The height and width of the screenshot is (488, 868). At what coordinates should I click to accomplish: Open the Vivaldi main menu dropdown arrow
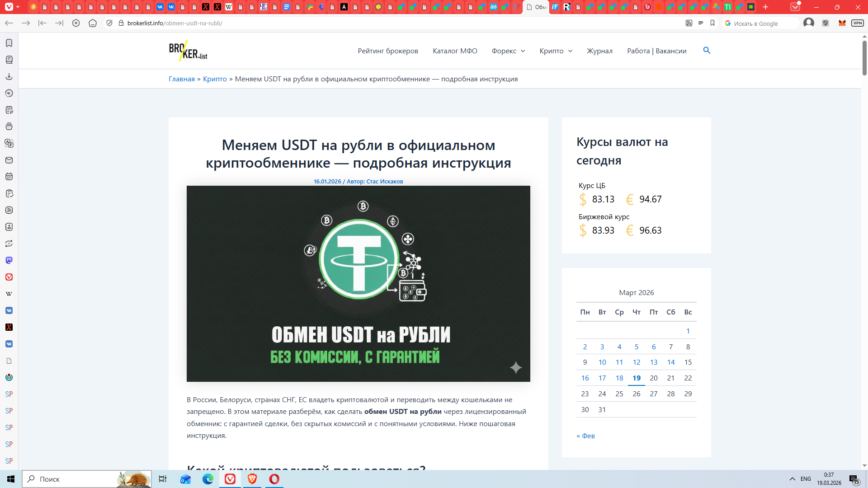[18, 7]
